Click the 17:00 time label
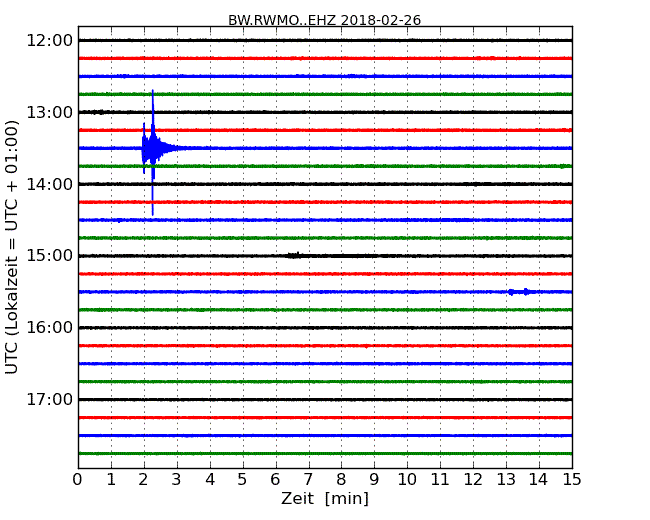The width and height of the screenshot is (650, 520). click(50, 399)
